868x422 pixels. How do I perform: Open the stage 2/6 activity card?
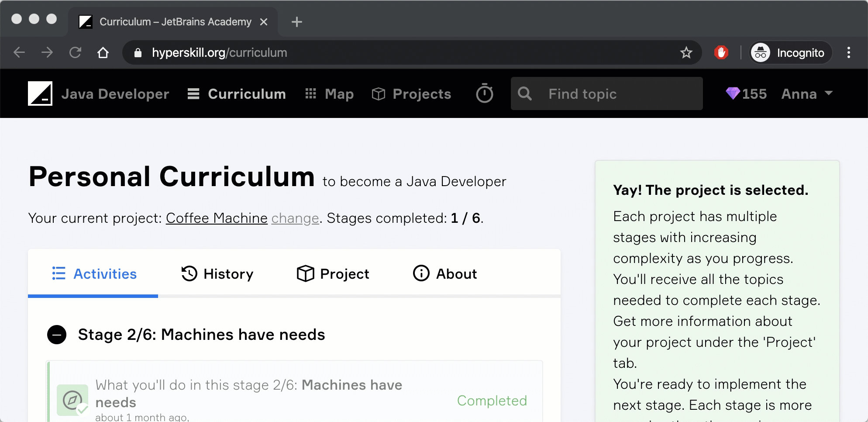click(294, 391)
